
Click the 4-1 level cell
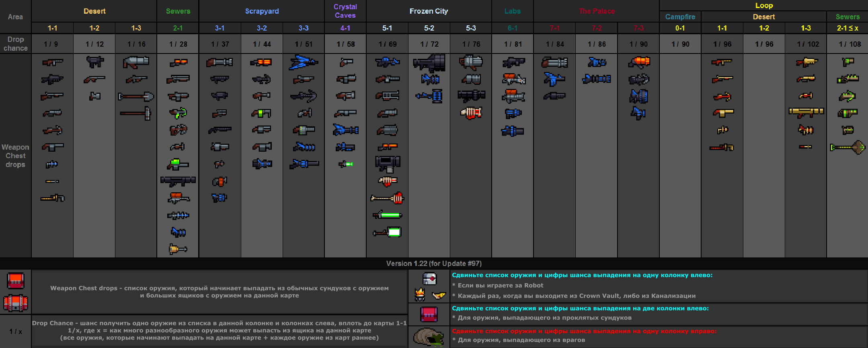pos(345,28)
